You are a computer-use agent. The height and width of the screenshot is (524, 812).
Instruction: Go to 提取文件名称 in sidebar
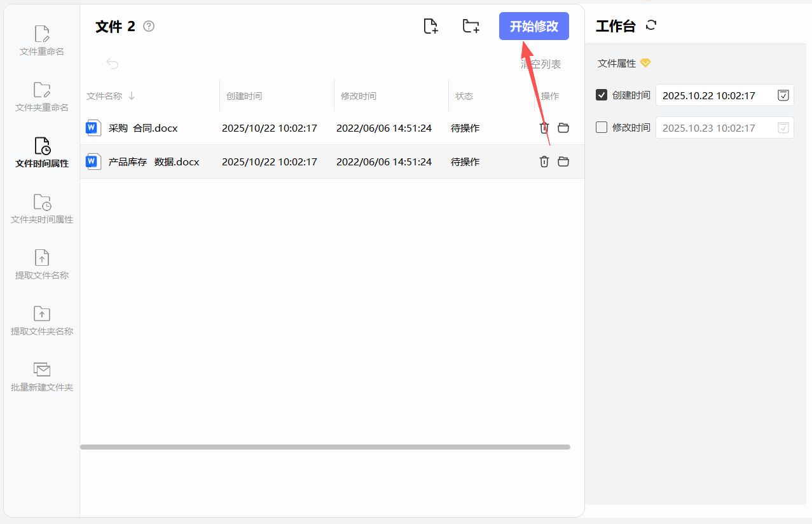[42, 265]
